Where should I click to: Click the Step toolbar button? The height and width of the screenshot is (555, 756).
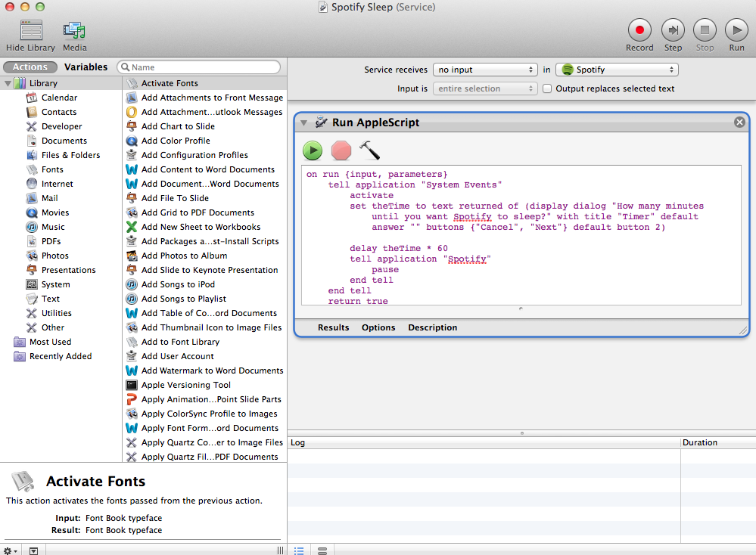[x=673, y=30]
